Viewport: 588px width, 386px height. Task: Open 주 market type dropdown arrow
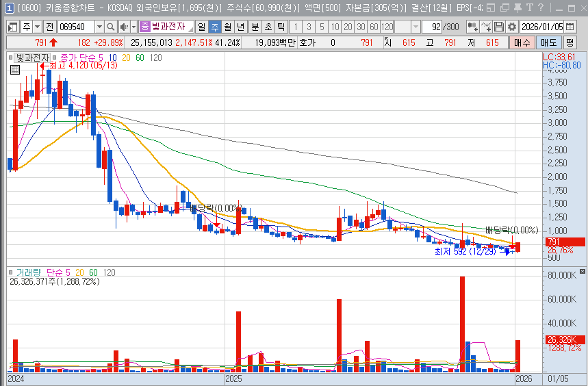(38, 27)
